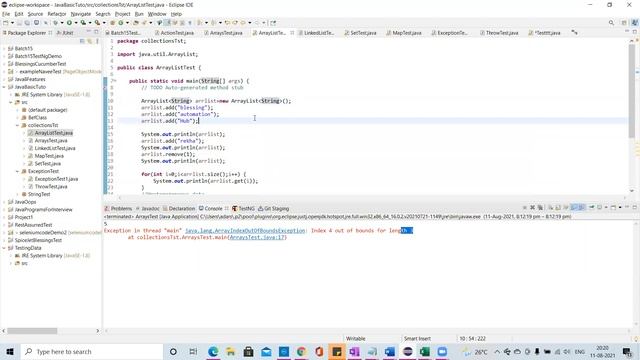Open Chrome from taskbar
Screen dimensions: 640x360
click(301, 351)
